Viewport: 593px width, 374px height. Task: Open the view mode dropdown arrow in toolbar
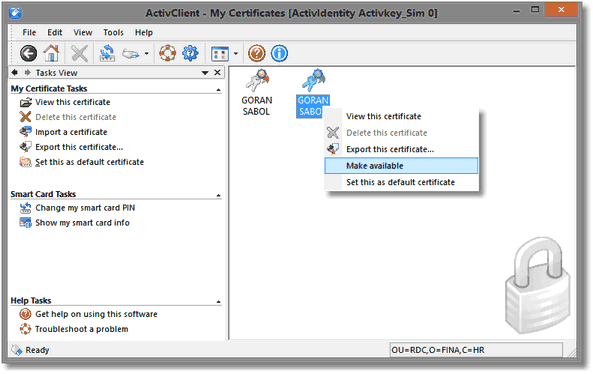point(236,54)
